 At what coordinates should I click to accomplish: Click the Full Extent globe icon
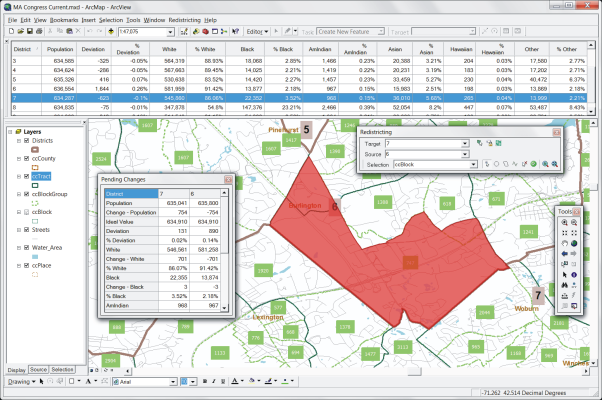(576, 241)
